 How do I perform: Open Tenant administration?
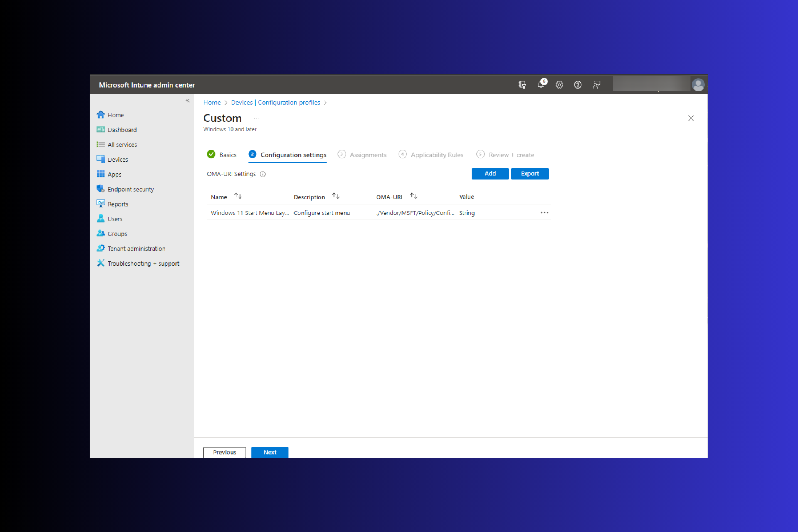(136, 248)
